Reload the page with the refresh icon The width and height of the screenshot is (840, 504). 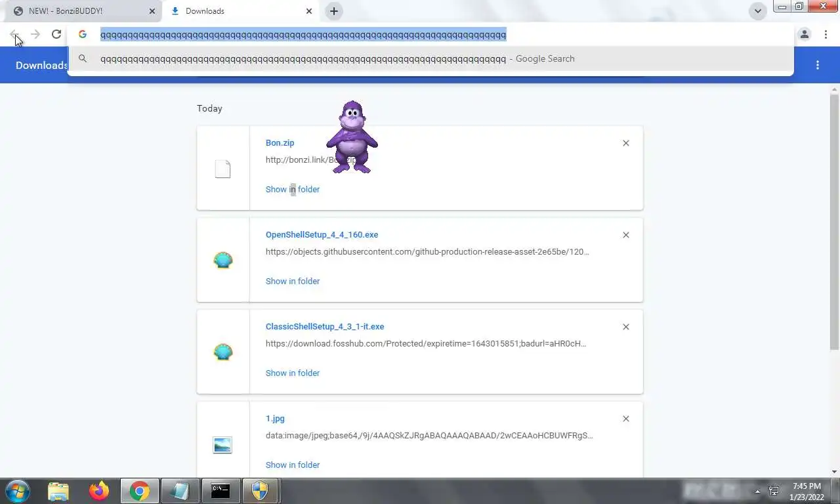[56, 35]
